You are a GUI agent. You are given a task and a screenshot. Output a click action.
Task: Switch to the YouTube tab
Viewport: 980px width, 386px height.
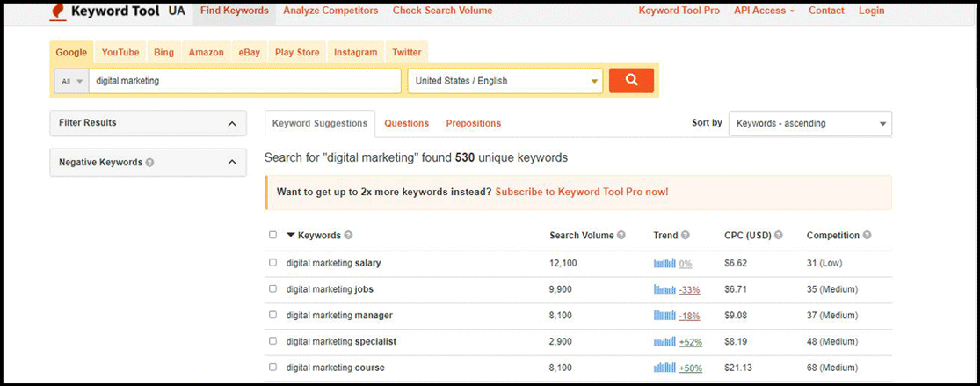[120, 53]
